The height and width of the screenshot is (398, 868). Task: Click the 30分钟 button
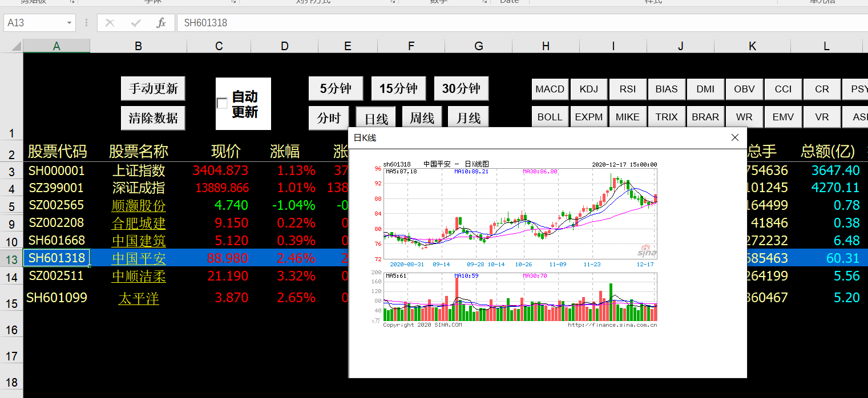click(x=462, y=88)
